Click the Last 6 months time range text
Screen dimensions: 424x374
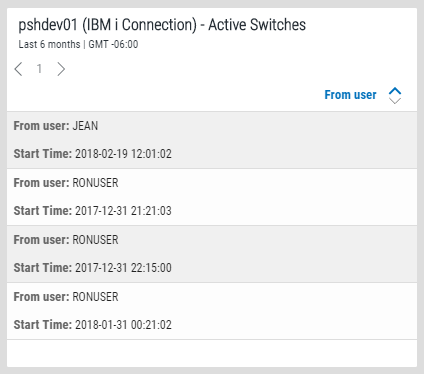point(49,44)
